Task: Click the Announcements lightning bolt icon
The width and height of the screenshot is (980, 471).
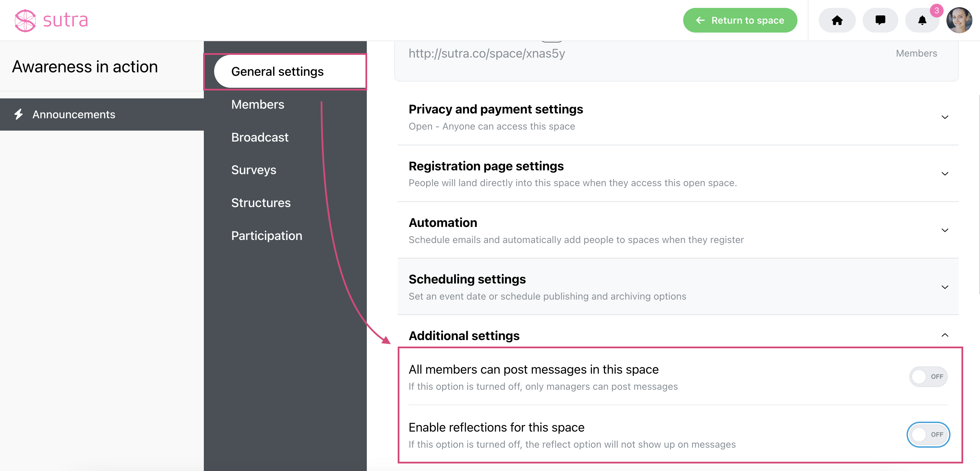Action: 18,114
